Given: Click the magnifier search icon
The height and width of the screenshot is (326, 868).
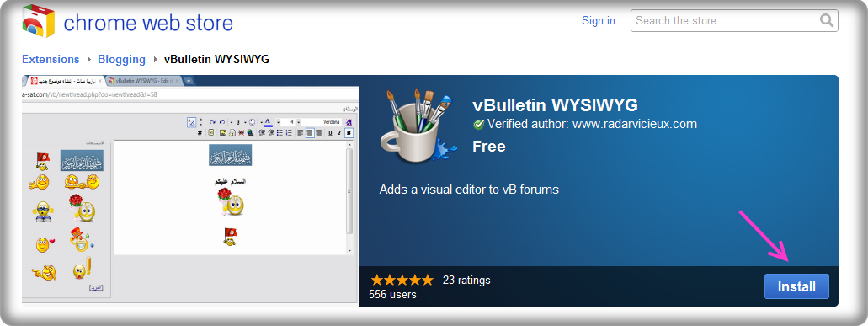Looking at the screenshot, I should tap(827, 20).
